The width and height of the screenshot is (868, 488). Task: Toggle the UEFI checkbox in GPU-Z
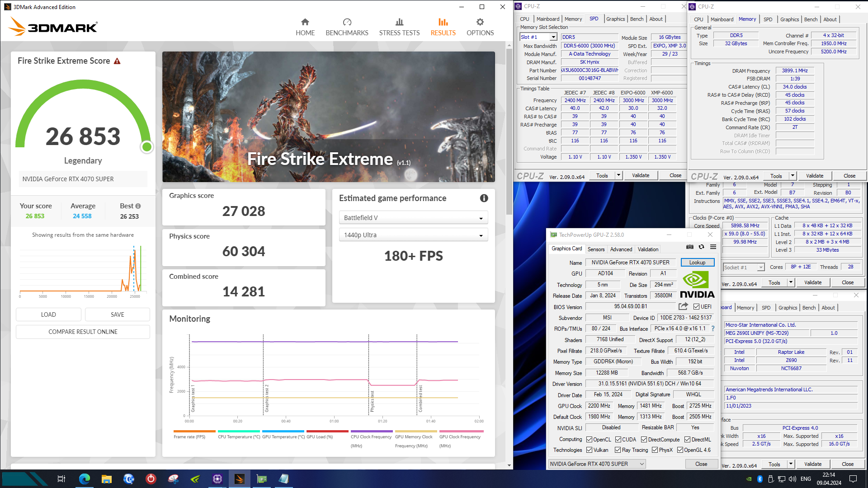click(696, 306)
